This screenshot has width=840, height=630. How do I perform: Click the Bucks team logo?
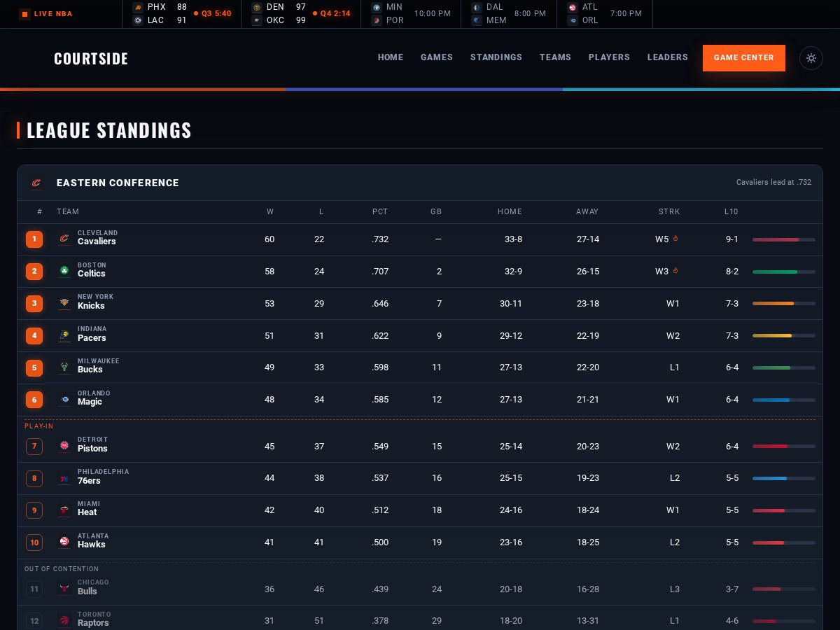[x=64, y=367]
